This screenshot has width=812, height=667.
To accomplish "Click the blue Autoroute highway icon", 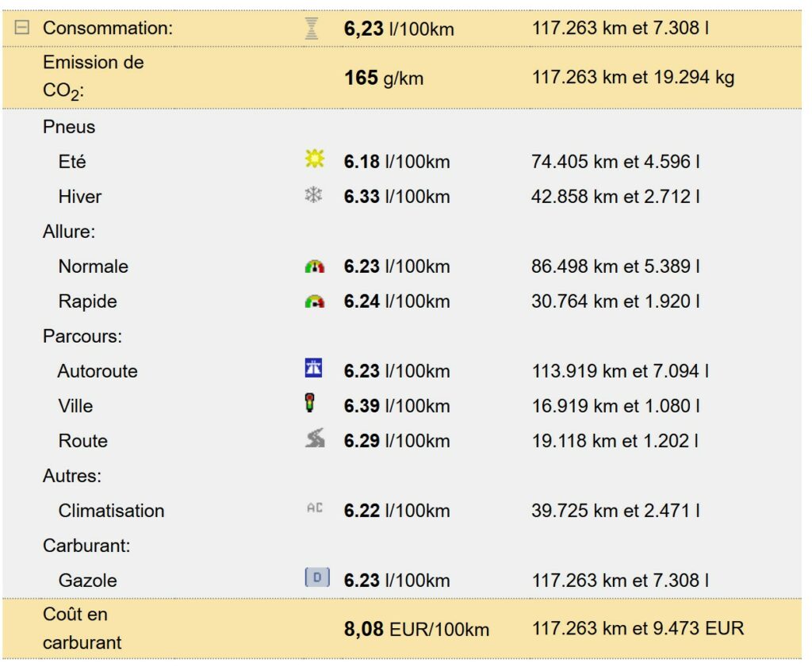I will point(314,369).
